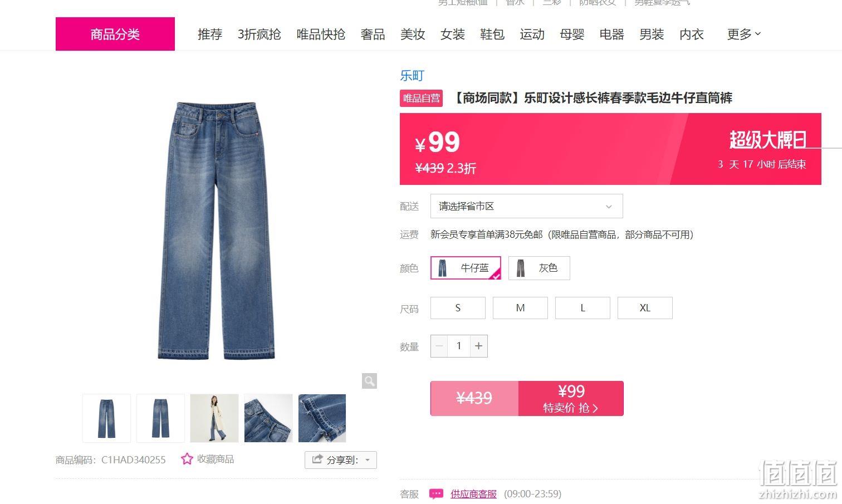The height and width of the screenshot is (504, 842).
Task: Click the ¥99 特卖价 抢 buy button
Action: (571, 398)
